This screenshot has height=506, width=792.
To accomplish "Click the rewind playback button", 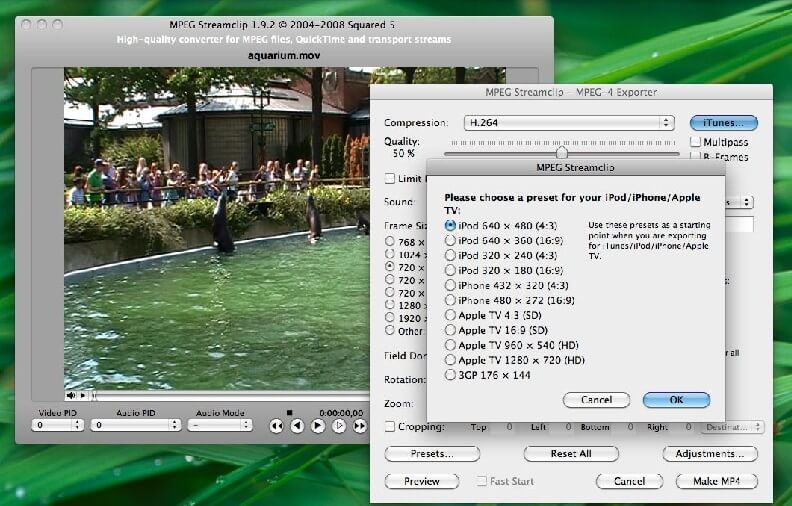I will [x=276, y=426].
